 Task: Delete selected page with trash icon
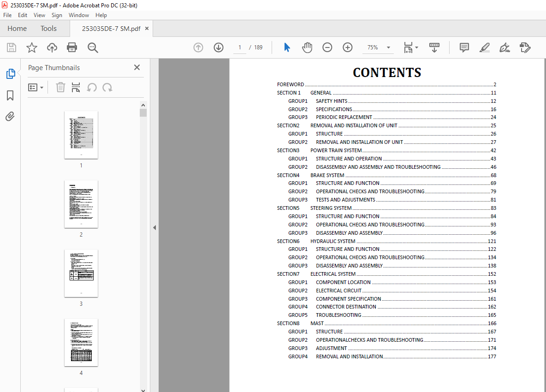[x=60, y=87]
